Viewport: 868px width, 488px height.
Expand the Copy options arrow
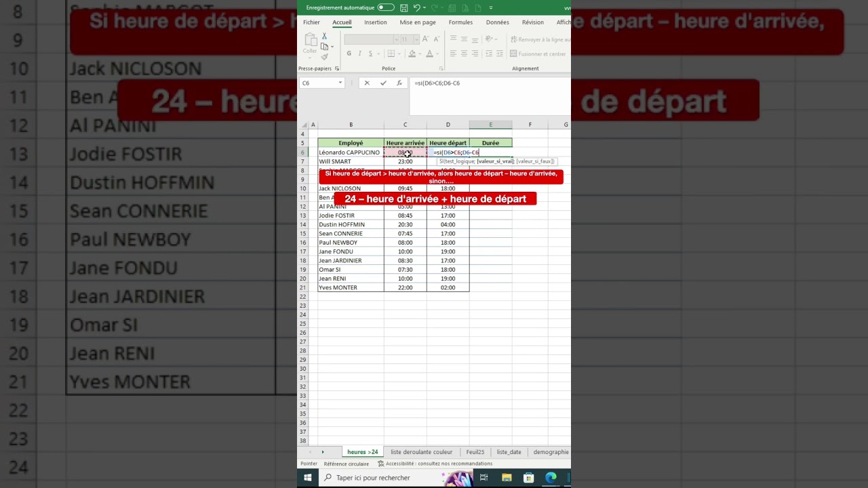[x=331, y=47]
